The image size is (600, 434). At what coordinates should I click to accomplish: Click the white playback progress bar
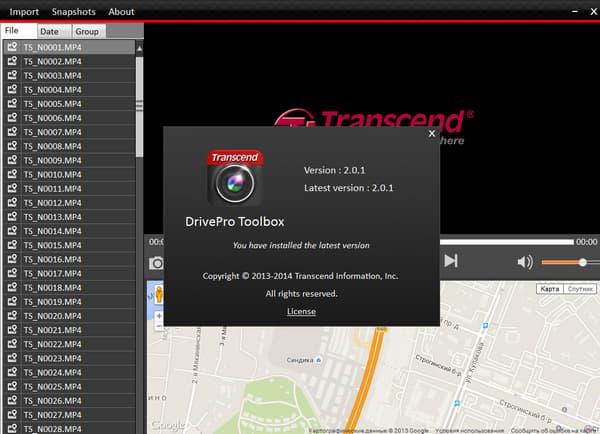point(507,242)
